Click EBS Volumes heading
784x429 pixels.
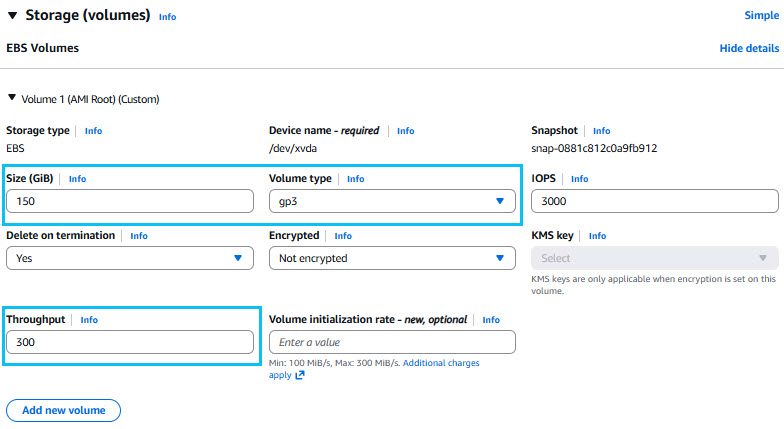pyautogui.click(x=42, y=48)
